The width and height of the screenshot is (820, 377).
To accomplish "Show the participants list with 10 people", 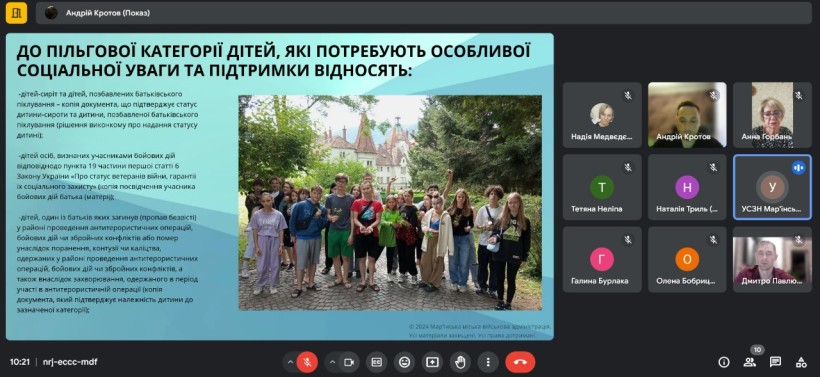I will tap(750, 362).
